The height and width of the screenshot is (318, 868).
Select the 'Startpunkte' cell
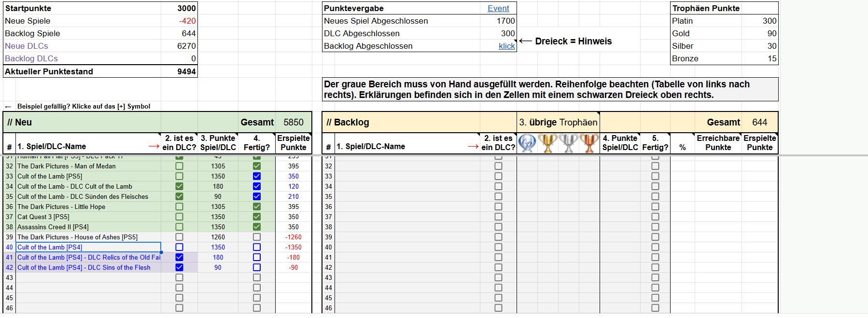[82, 8]
